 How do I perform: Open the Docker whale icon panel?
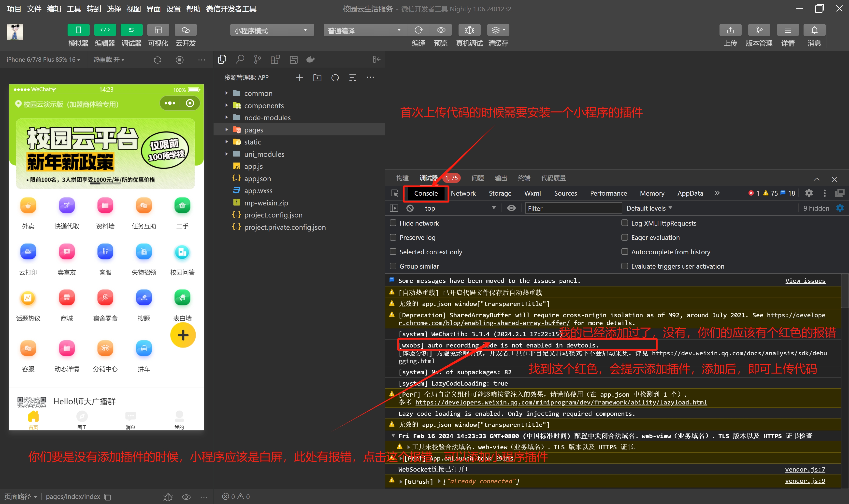pyautogui.click(x=310, y=59)
